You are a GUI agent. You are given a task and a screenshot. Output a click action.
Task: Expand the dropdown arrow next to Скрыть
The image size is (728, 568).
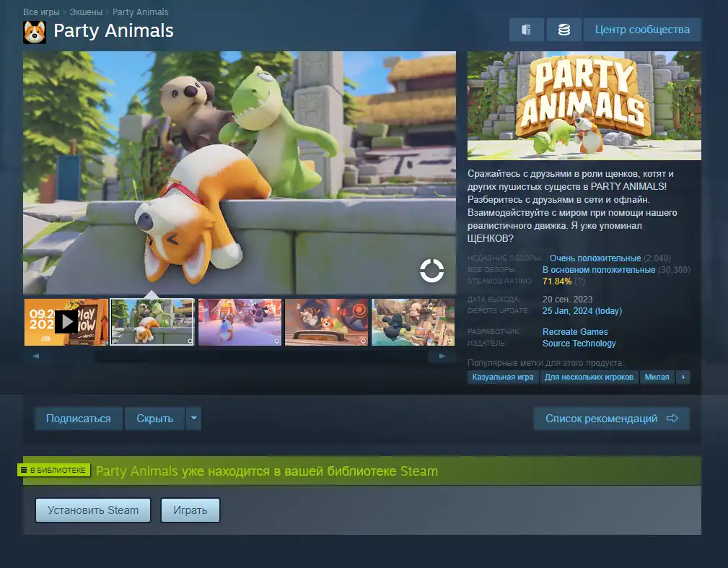193,419
